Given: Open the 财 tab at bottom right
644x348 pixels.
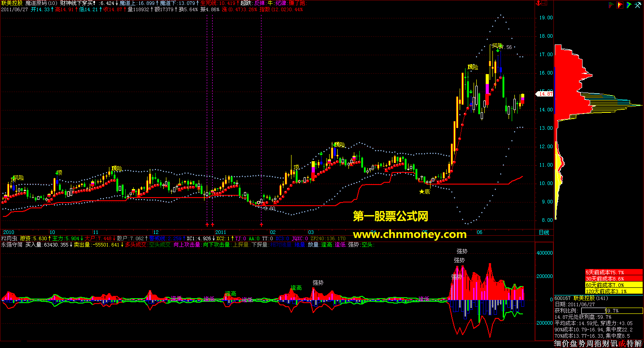Looking at the screenshot, I should [x=606, y=344].
